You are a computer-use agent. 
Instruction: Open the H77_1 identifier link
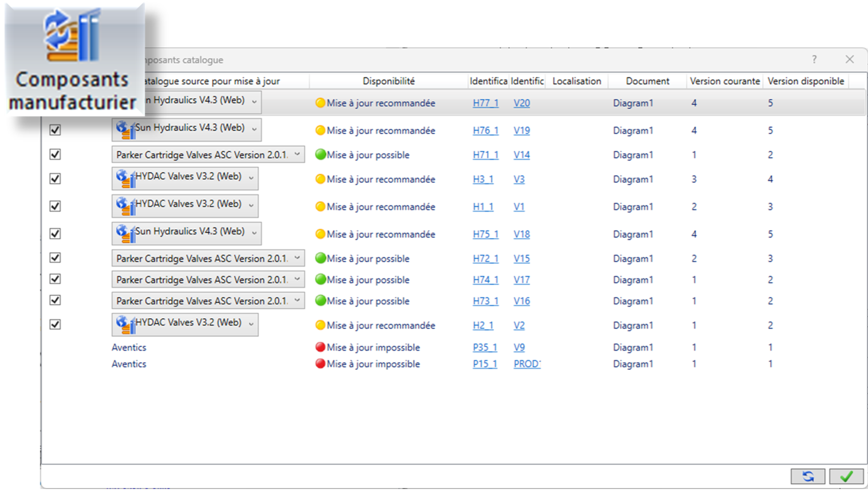(x=485, y=103)
